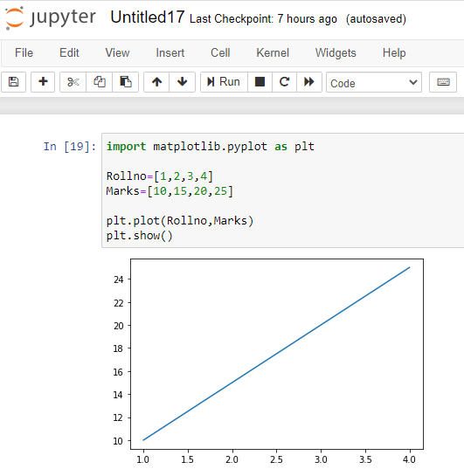Place cursor on Marks=[10,15,20,25] line
The image size is (464, 476).
tap(170, 191)
